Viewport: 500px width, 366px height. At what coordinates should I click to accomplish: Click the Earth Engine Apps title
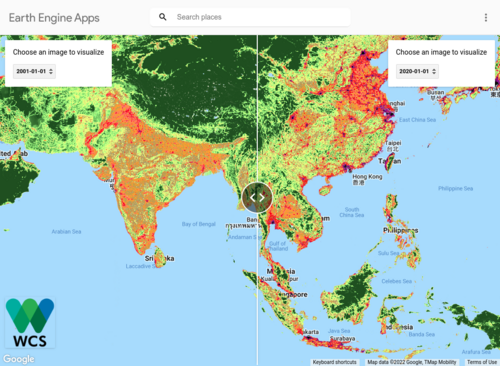tap(54, 18)
